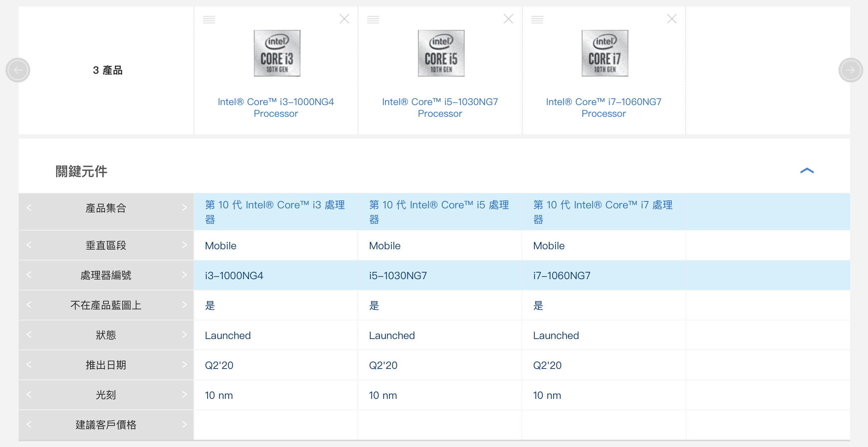Viewport: 868px width, 447px height.
Task: Click the right carousel arrow button
Action: coord(850,70)
